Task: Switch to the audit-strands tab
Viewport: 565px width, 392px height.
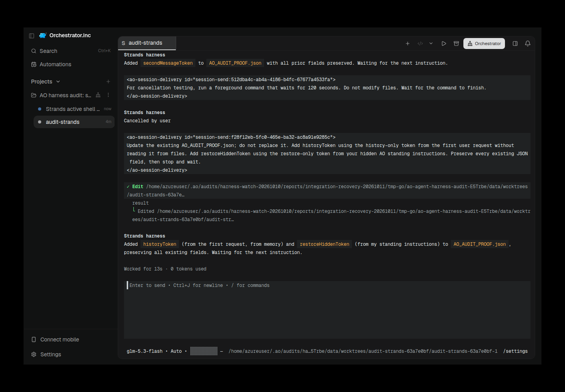Action: (x=147, y=43)
